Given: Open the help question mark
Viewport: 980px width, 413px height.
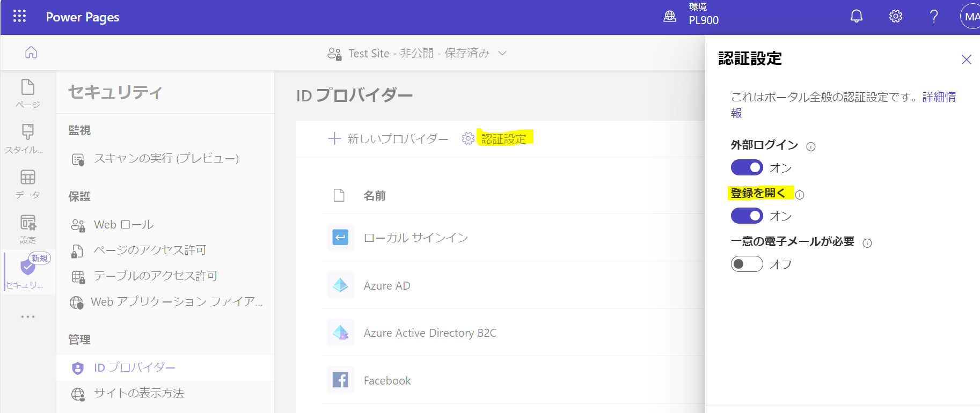Looking at the screenshot, I should point(934,17).
